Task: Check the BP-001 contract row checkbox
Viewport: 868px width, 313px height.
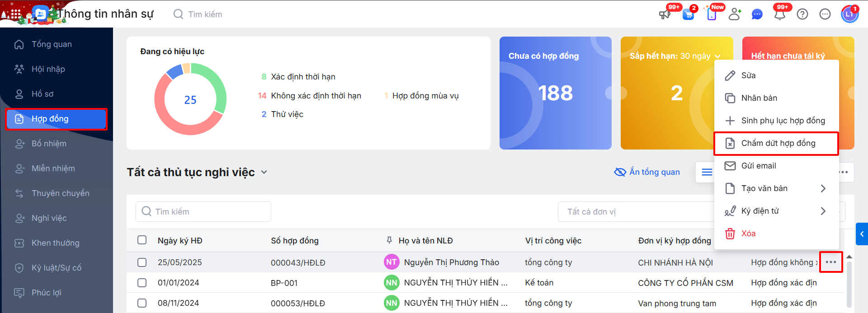Action: tap(142, 283)
